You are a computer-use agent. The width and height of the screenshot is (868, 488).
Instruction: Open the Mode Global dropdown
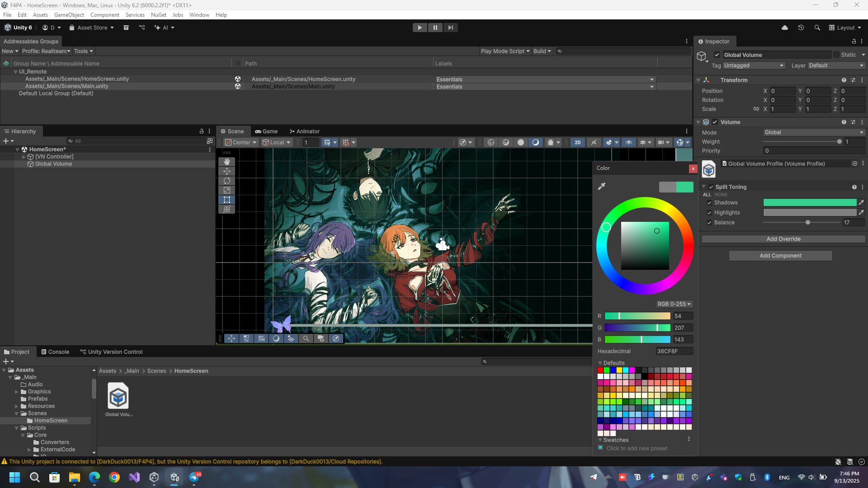tap(813, 132)
